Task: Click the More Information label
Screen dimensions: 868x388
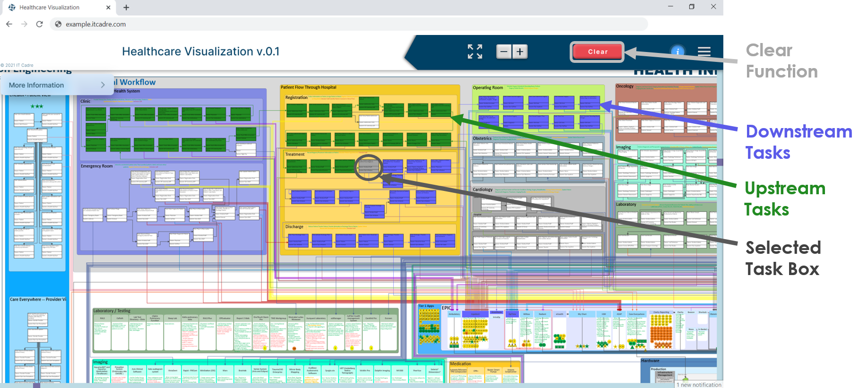Action: [x=36, y=85]
